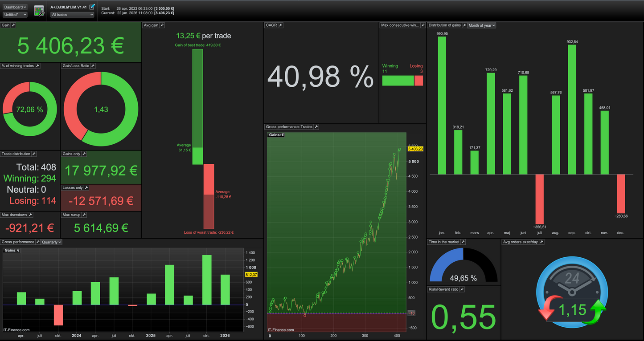This screenshot has width=644, height=341.
Task: Open the Gain panel settings wrench
Action: coord(13,25)
